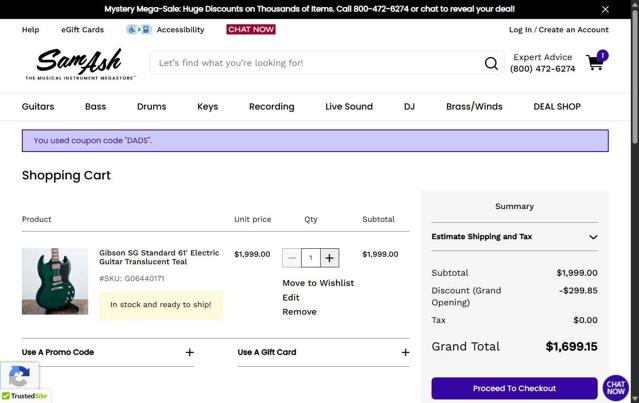Open the Drums menu
639x403 pixels.
tap(152, 107)
